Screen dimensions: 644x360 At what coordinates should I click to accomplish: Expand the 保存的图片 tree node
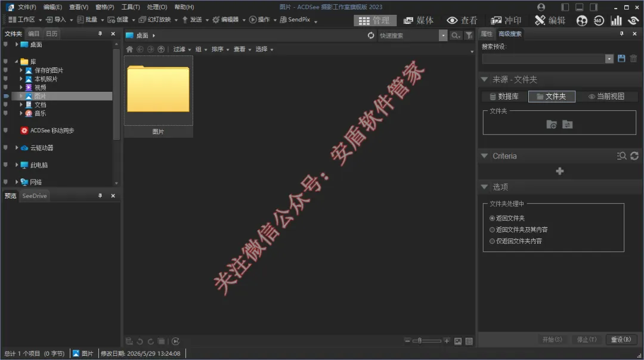(x=21, y=70)
